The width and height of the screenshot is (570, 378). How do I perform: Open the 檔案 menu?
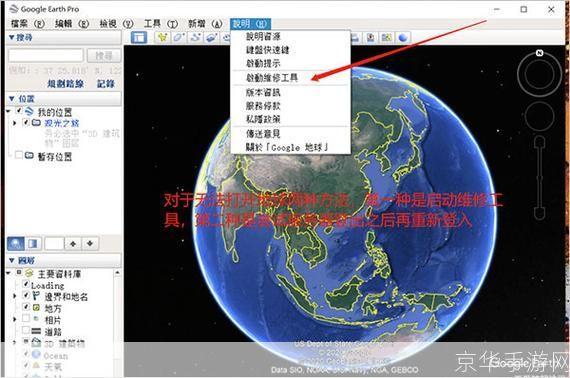point(28,24)
